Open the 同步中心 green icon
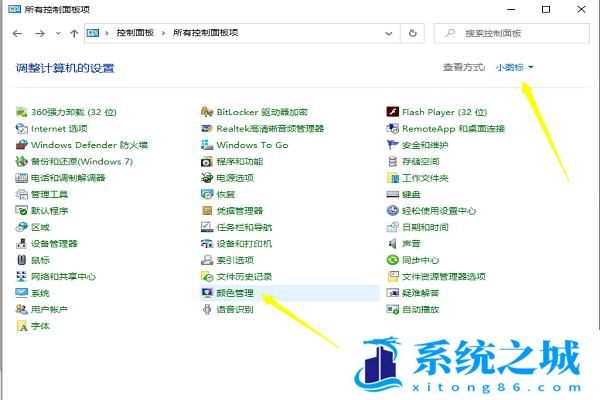This screenshot has height=400, width=600. tap(393, 260)
